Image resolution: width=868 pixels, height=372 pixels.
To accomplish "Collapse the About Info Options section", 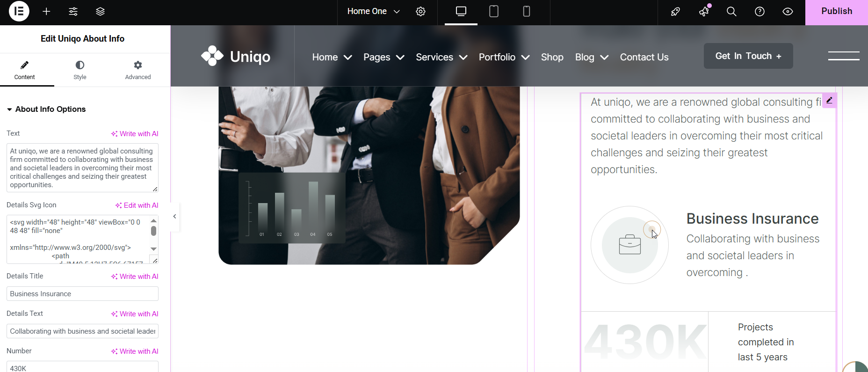I will coord(9,109).
